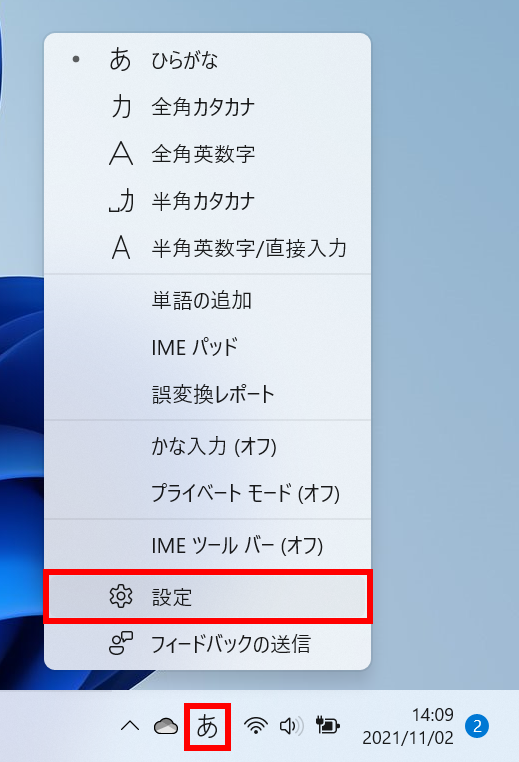Open the notification badge showing 2
The image size is (519, 762).
[477, 726]
